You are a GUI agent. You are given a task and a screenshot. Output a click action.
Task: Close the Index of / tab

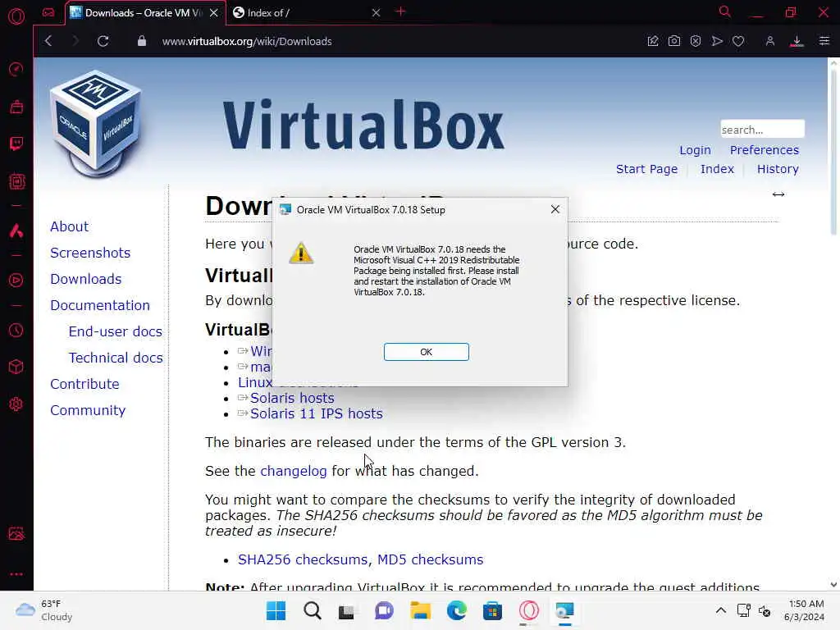(x=376, y=13)
